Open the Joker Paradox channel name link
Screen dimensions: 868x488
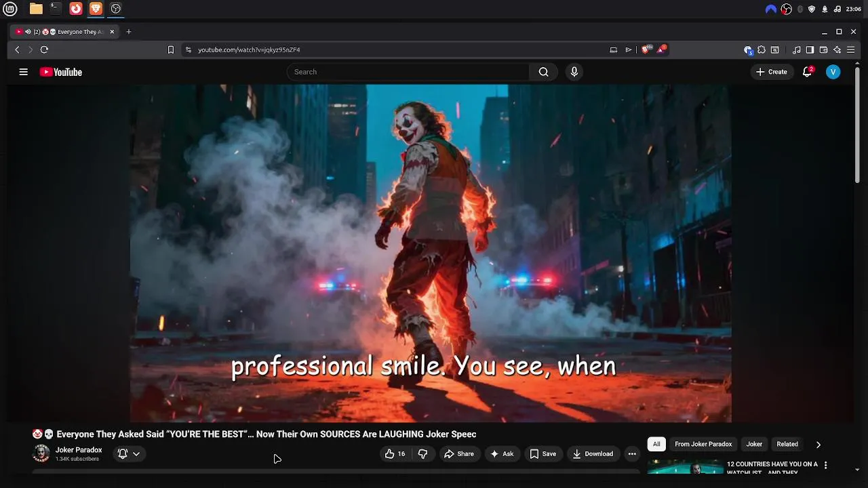[x=79, y=450]
